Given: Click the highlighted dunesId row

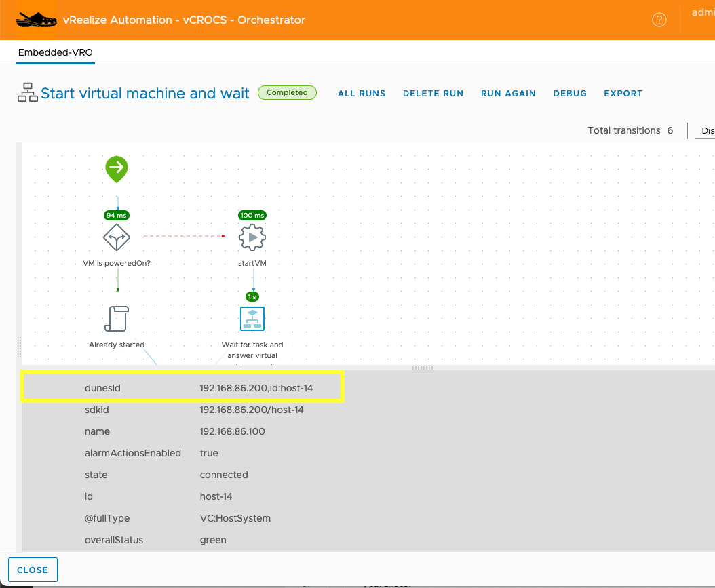Looking at the screenshot, I should 182,388.
